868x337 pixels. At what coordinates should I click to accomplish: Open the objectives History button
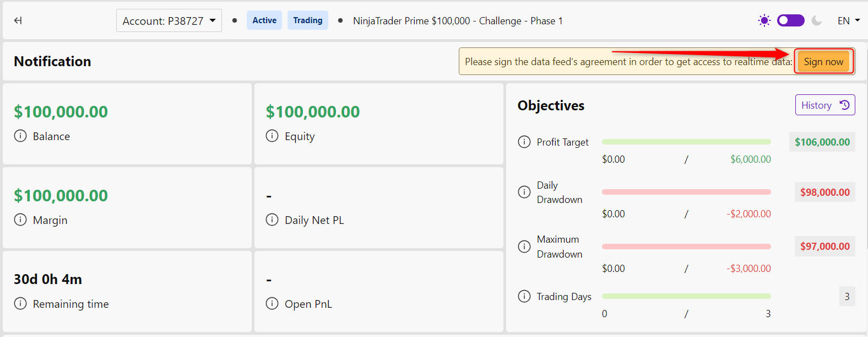pos(825,105)
